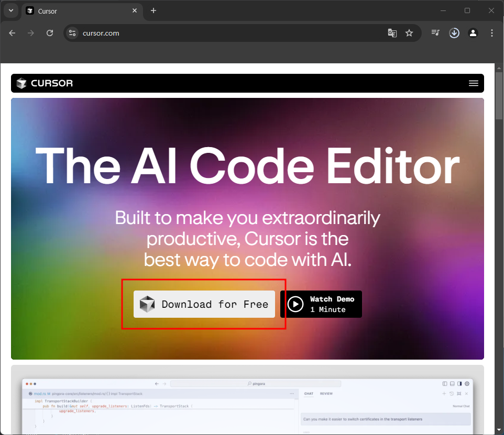The height and width of the screenshot is (435, 504).
Task: Click the pingora search box in preview
Action: (x=256, y=384)
